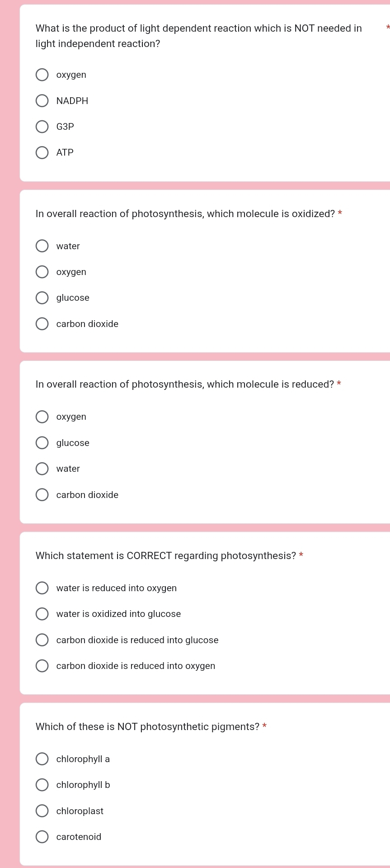390x868 pixels.
Task: Select NADPH as the answer
Action: [x=42, y=100]
